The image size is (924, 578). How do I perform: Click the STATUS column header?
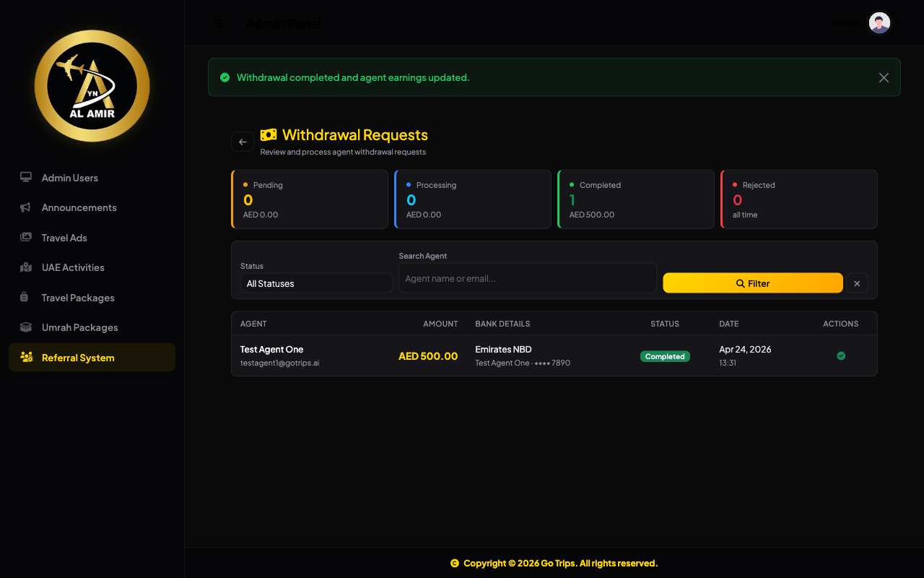tap(665, 324)
